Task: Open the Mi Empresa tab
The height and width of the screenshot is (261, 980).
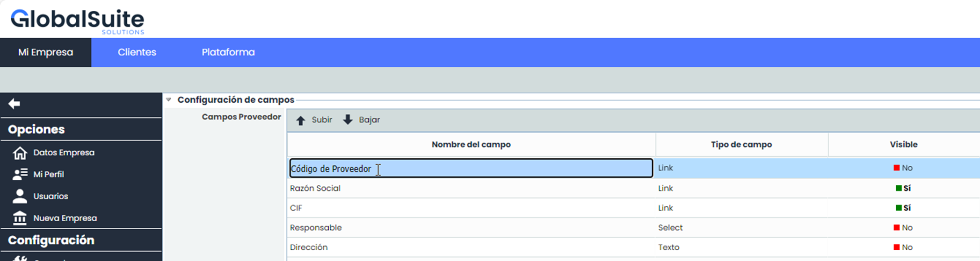Action: coord(45,52)
